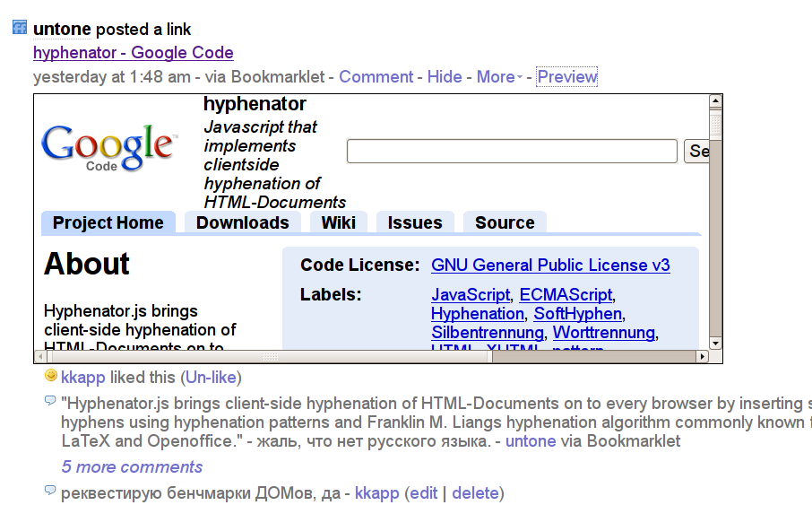
Task: Click the delete link on kkapp's comment
Action: [x=475, y=493]
